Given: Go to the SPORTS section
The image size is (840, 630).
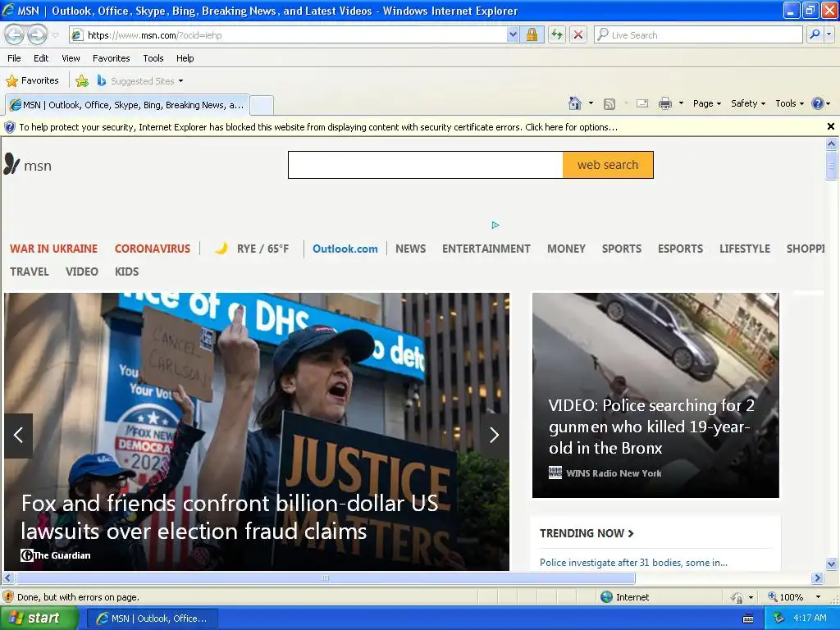Looking at the screenshot, I should (x=622, y=249).
